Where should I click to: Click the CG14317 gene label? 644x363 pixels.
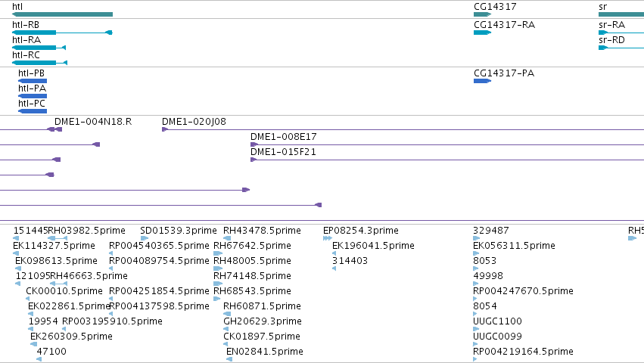pyautogui.click(x=495, y=7)
